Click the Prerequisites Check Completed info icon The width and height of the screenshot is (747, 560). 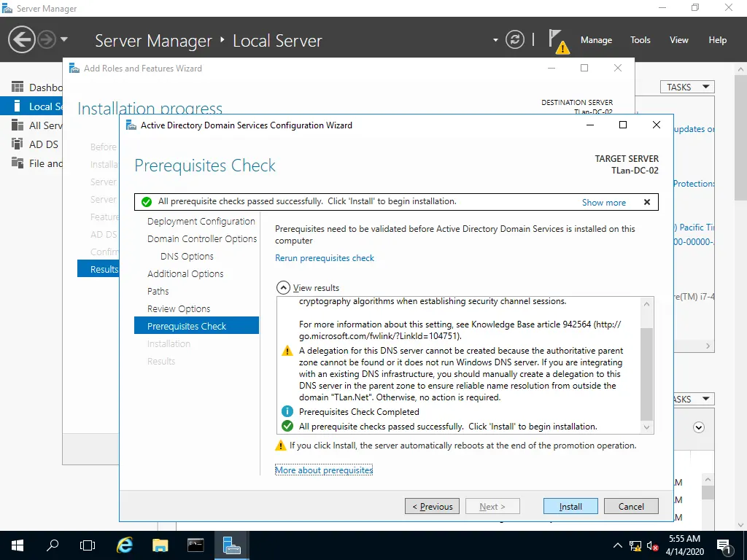click(x=287, y=411)
